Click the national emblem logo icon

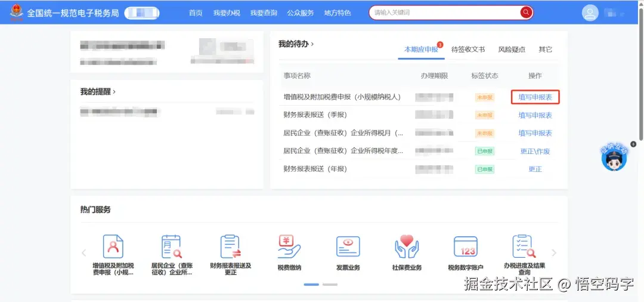pyautogui.click(x=17, y=13)
